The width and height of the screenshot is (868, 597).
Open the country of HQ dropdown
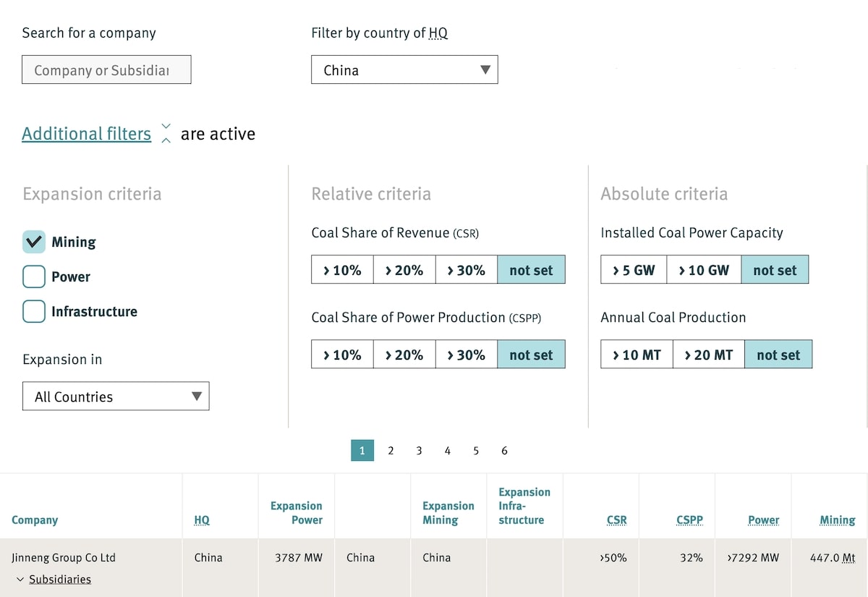(404, 70)
